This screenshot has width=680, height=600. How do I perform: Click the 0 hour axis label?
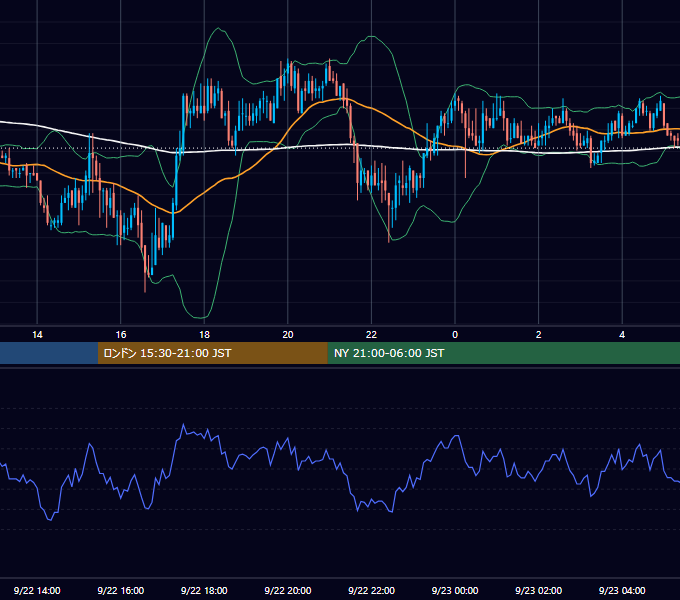[455, 335]
